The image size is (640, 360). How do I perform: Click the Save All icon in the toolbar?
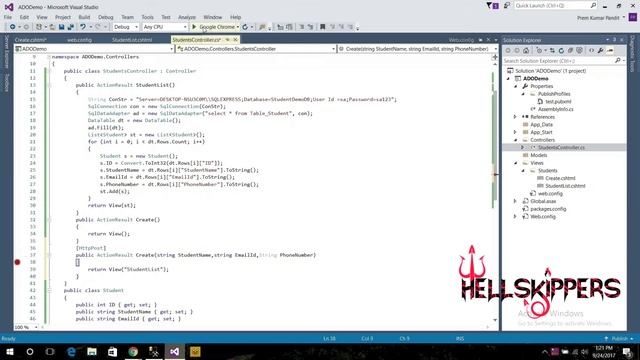coord(70,27)
